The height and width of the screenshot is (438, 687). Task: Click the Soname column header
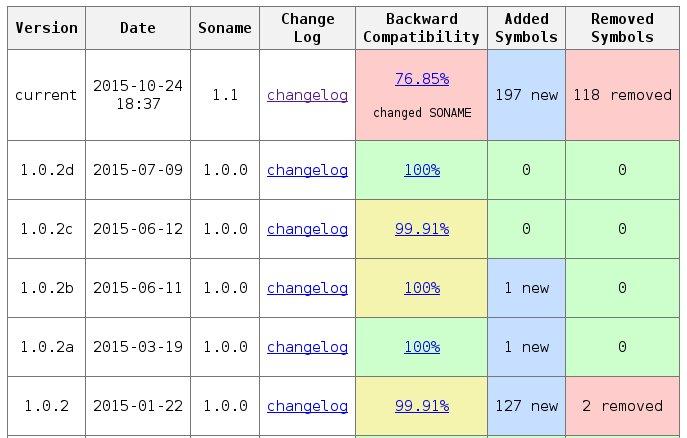[225, 28]
